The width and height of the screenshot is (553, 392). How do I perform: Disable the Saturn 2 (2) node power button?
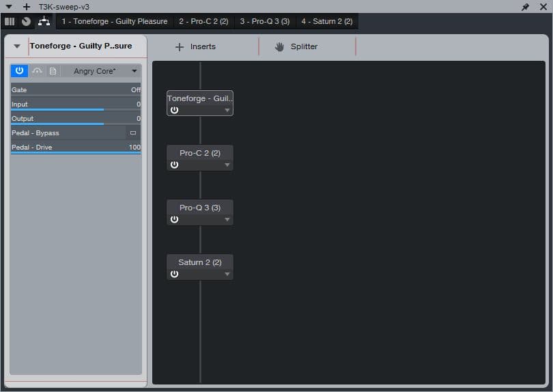[174, 274]
